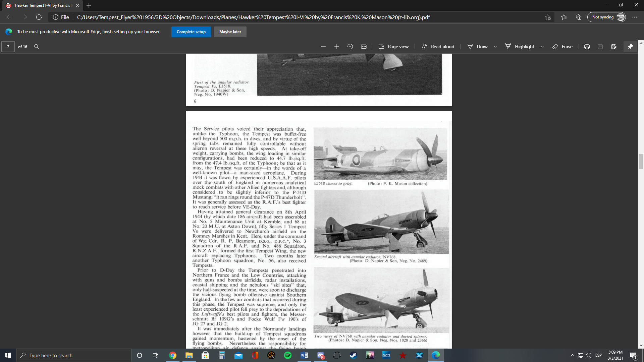Select the Erase tool

562,47
